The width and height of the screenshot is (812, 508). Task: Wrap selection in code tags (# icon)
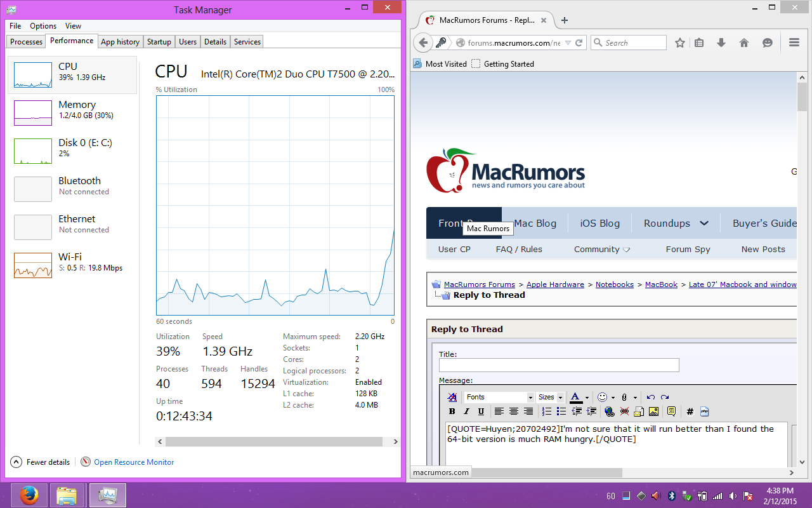click(x=690, y=411)
